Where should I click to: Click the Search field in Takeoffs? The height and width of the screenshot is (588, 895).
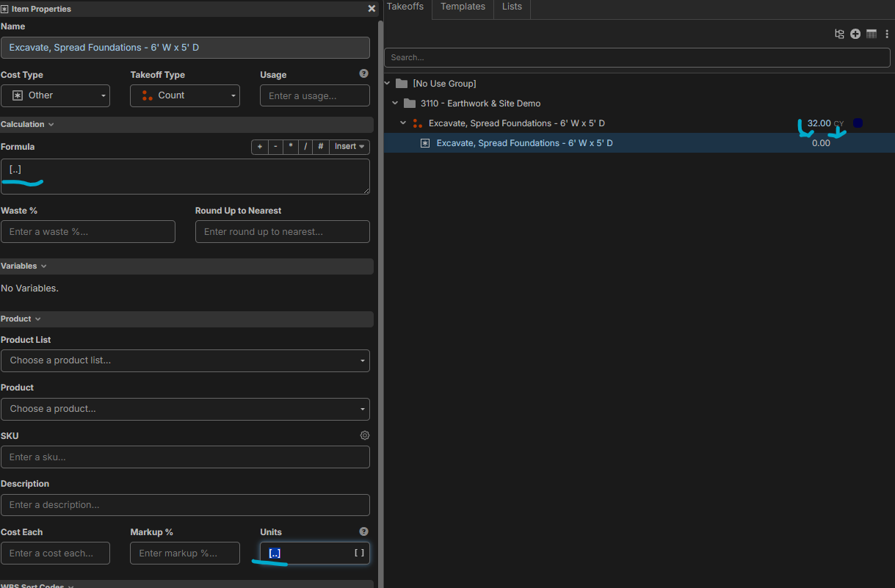pyautogui.click(x=639, y=57)
